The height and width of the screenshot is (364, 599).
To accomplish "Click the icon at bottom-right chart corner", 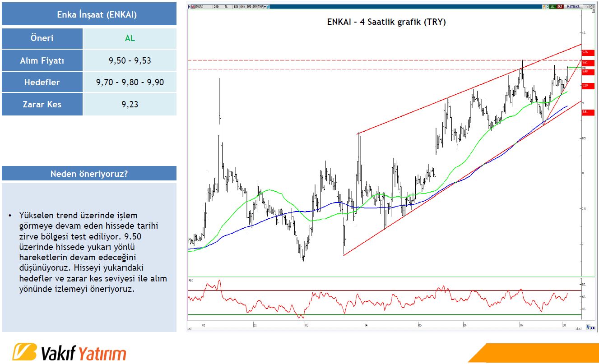I will click(589, 327).
